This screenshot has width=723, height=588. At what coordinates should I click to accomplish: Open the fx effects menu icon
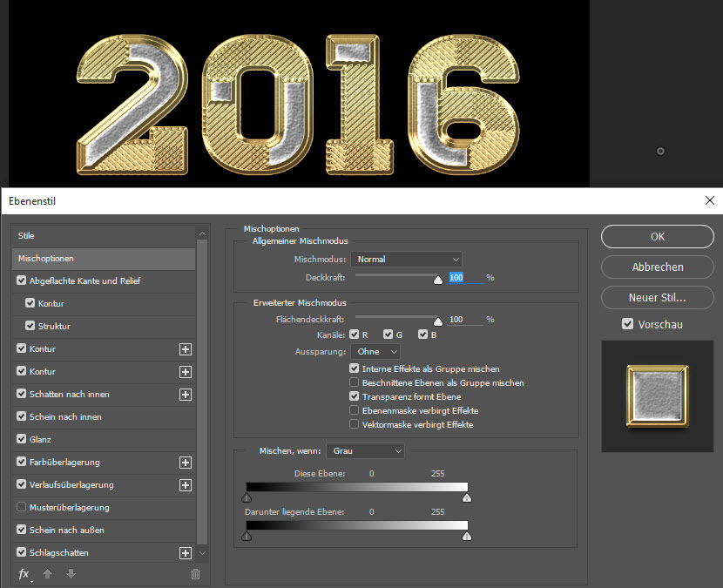pyautogui.click(x=24, y=574)
